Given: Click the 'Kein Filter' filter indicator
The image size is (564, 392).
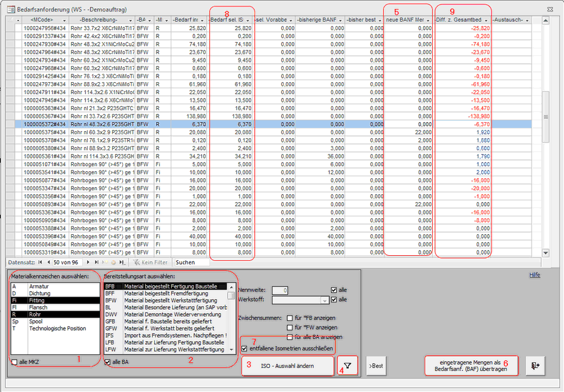Looking at the screenshot, I should [x=152, y=262].
